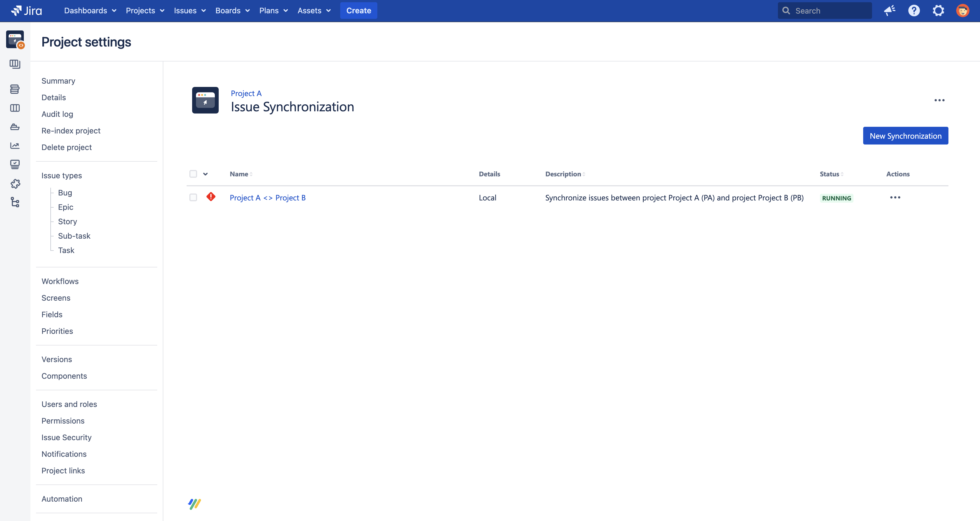The height and width of the screenshot is (521, 980).
Task: Open Jira administration settings gear
Action: click(938, 10)
